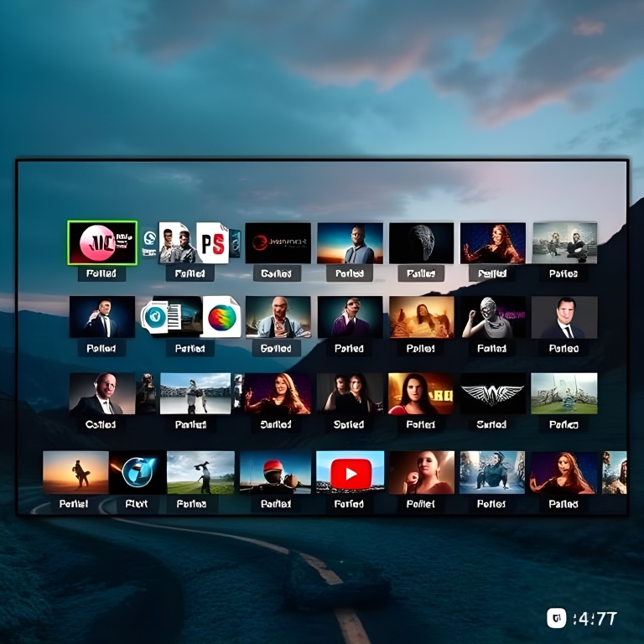Viewport: 644px width, 644px height.
Task: Open the woman holding microphone thumbnail
Action: 422,472
